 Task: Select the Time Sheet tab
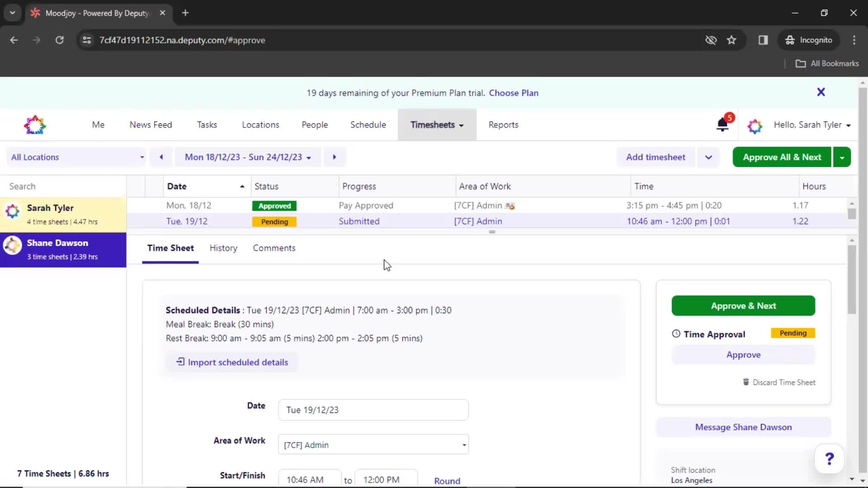[x=170, y=248]
